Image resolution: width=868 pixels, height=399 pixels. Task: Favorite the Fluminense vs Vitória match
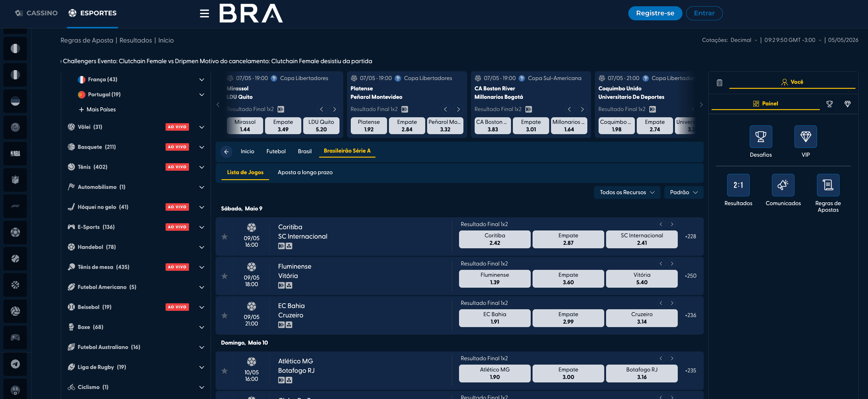pos(224,276)
